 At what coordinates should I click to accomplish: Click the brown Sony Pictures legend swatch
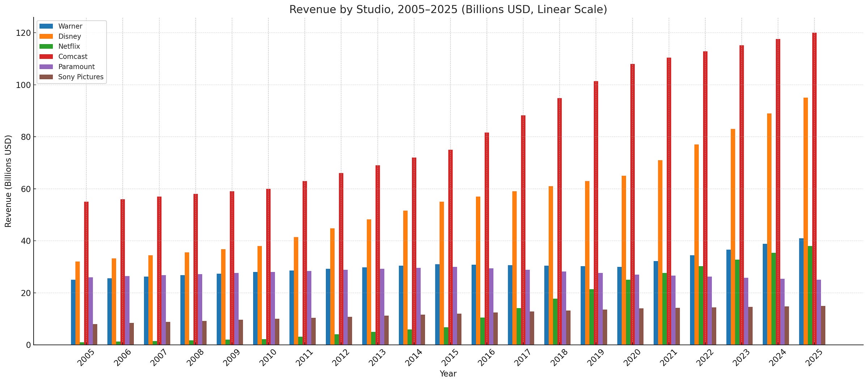point(46,77)
